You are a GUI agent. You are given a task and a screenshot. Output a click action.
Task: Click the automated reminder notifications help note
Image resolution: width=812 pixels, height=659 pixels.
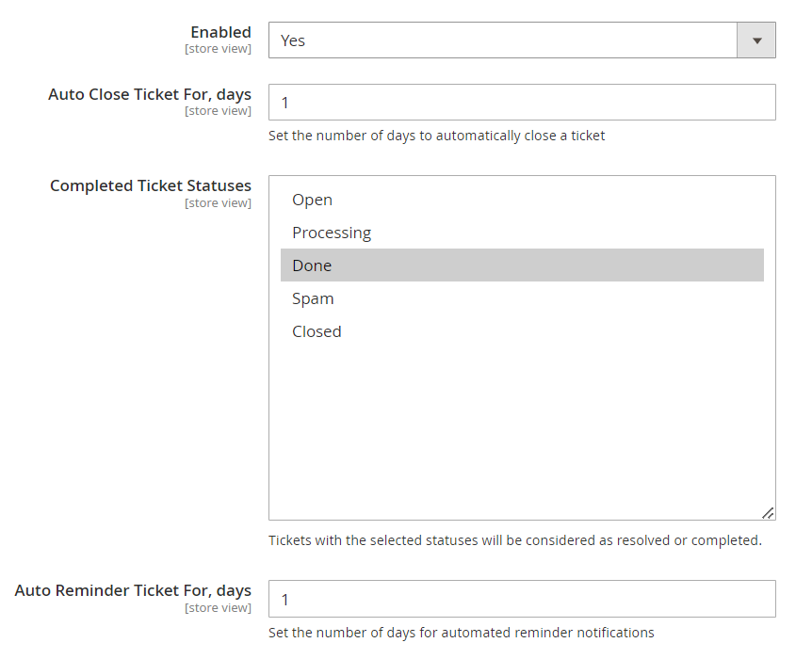[x=461, y=633]
